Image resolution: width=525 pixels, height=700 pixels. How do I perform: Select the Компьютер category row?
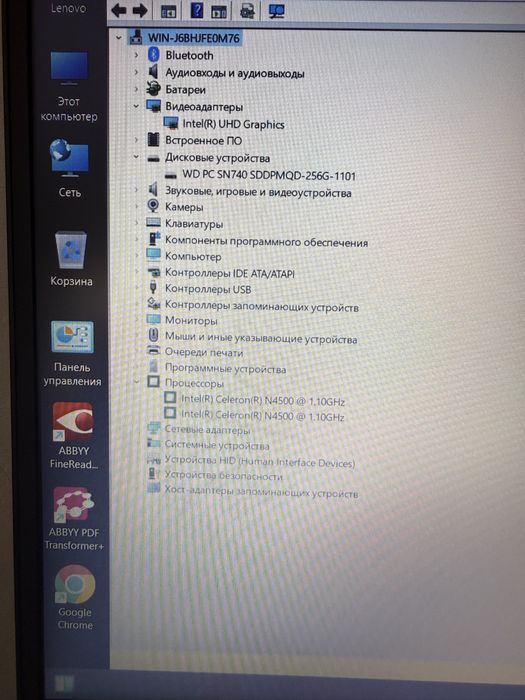[193, 257]
